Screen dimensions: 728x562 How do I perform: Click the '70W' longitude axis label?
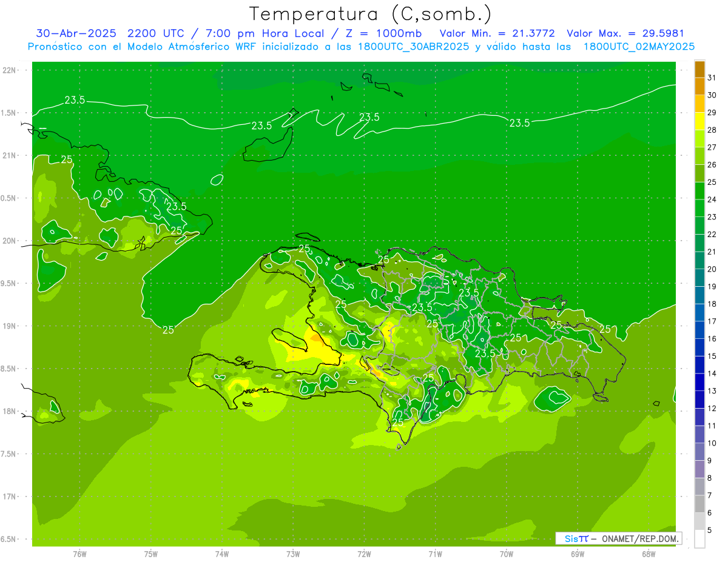click(x=506, y=554)
